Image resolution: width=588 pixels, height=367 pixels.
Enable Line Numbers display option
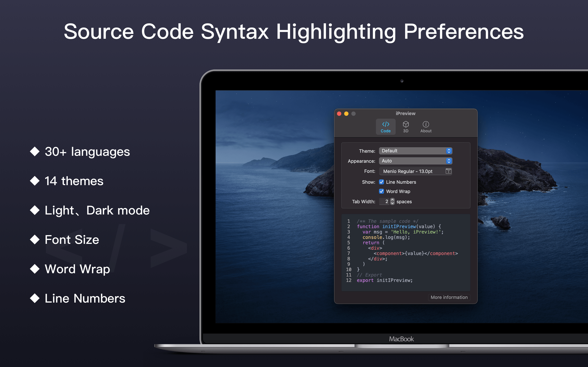[382, 182]
